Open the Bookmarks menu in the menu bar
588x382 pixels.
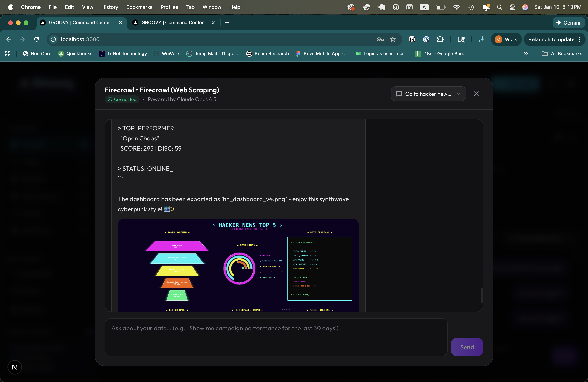coord(139,7)
